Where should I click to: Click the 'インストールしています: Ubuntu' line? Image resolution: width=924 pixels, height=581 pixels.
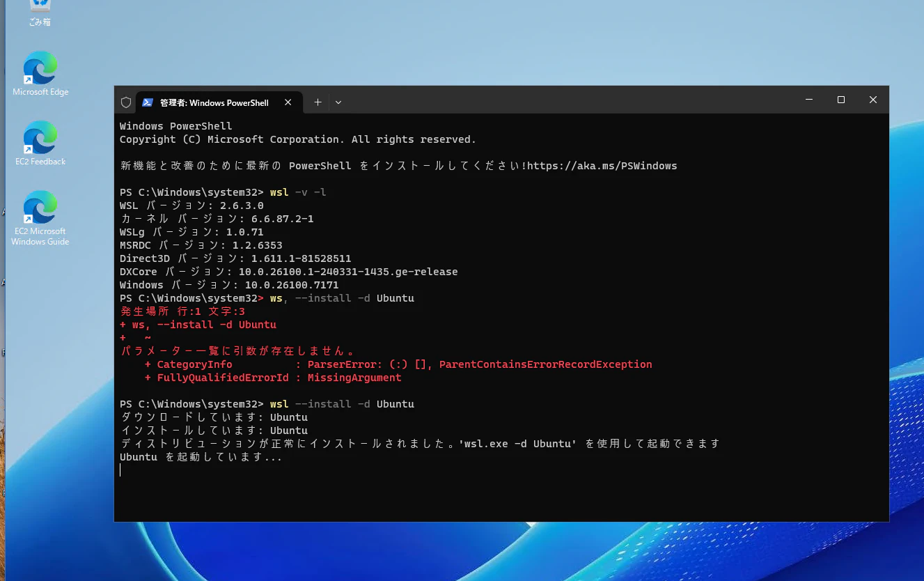(214, 431)
